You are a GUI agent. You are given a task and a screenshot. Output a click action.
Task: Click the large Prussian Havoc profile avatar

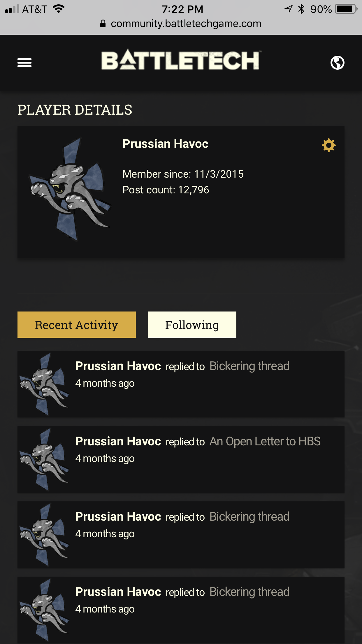[70, 190]
